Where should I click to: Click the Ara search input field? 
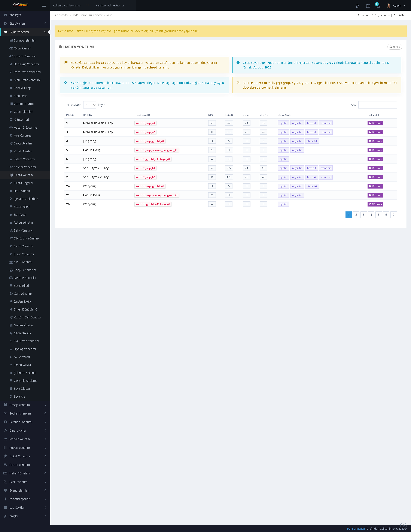click(x=377, y=105)
